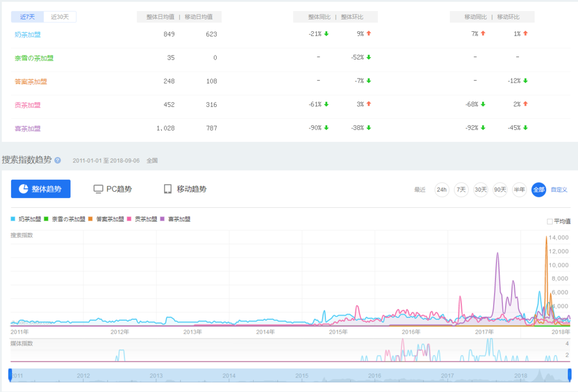578x392 pixels.
Task: Click the 移动环比 column header
Action: point(508,17)
